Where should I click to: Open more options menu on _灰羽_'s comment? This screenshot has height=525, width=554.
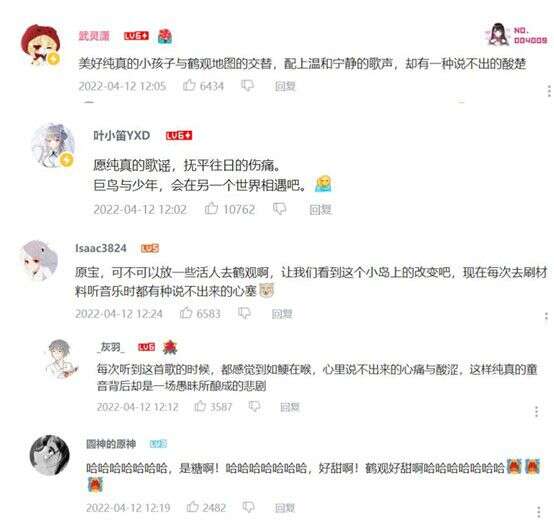537,412
